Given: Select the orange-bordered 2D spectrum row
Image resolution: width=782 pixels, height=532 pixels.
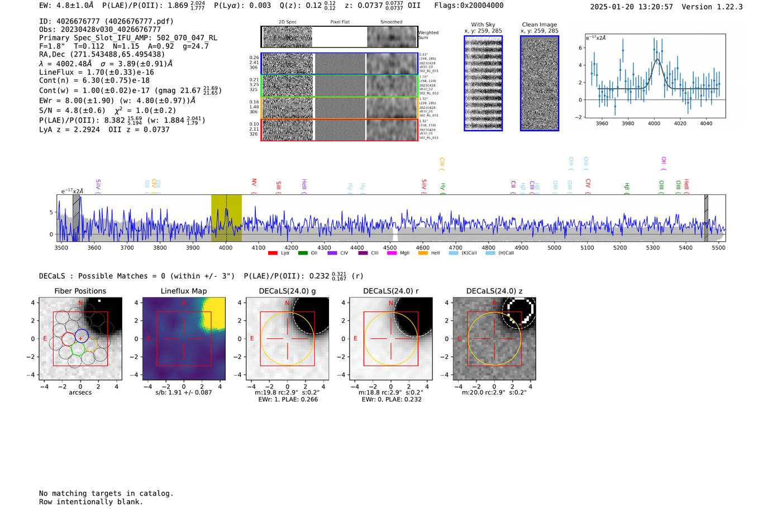Looking at the screenshot, I should 340,108.
